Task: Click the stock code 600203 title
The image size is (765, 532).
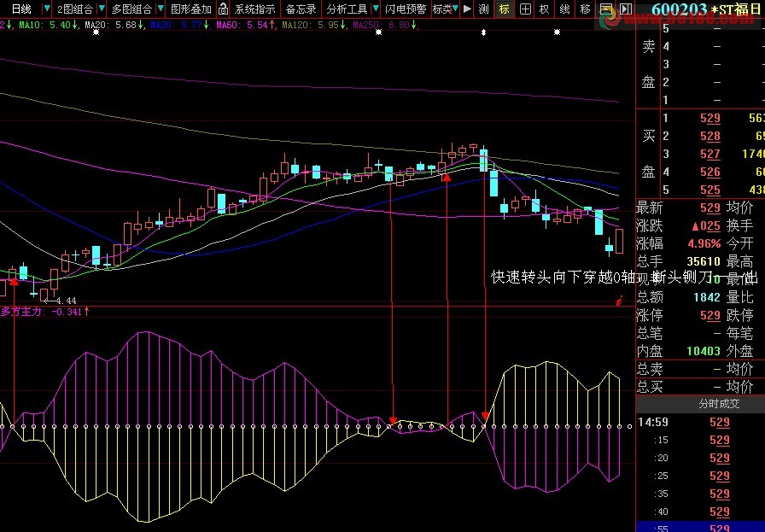Action: 679,9
